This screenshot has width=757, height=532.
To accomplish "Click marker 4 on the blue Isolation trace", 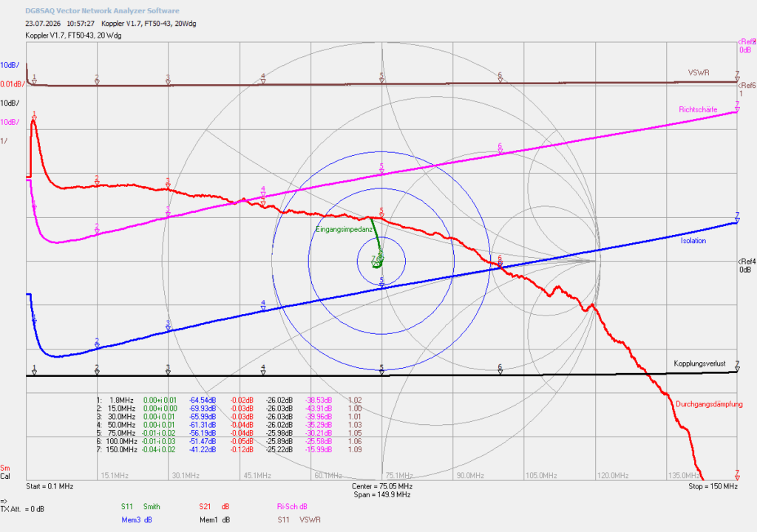I will 263,306.
